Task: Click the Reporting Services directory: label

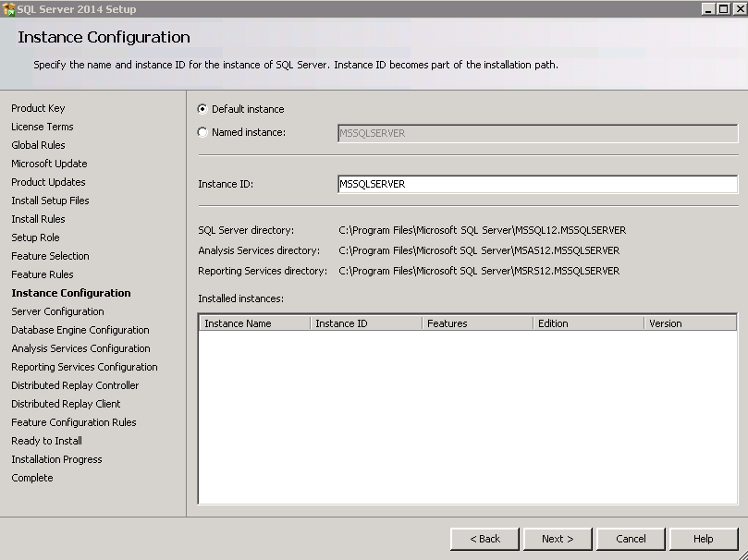Action: (x=263, y=271)
